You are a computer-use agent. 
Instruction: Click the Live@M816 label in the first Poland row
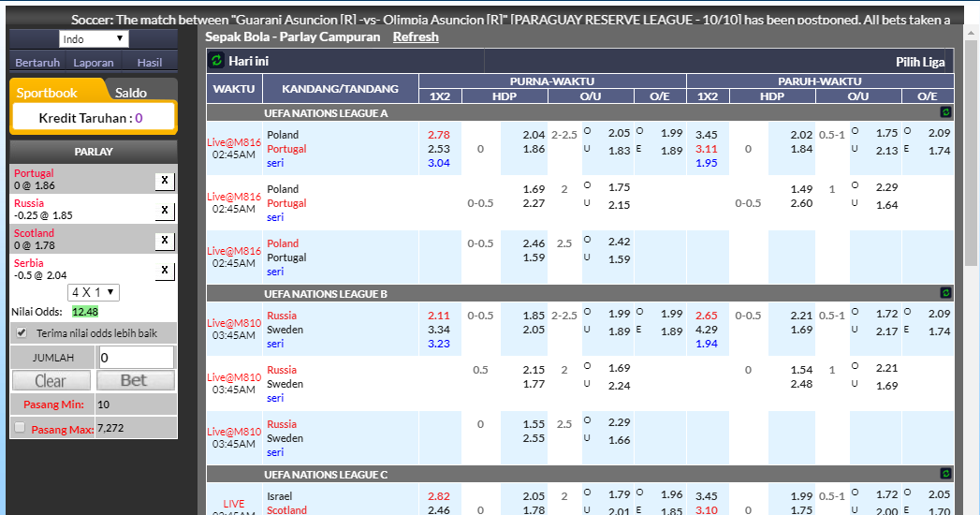tap(234, 142)
